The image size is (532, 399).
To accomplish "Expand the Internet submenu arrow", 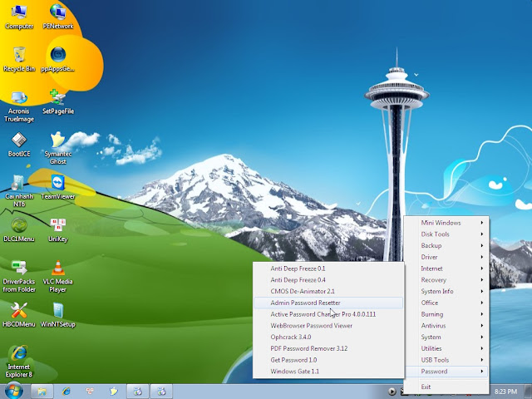I will coord(482,268).
